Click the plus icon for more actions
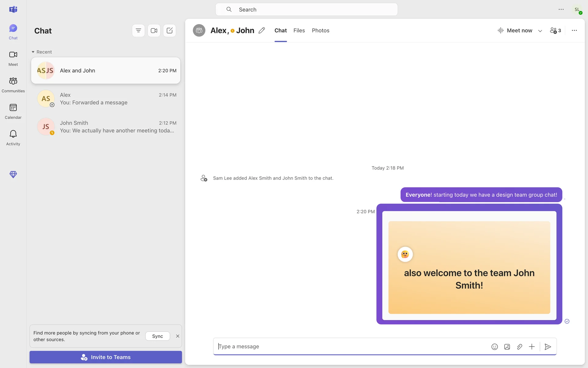 532,347
